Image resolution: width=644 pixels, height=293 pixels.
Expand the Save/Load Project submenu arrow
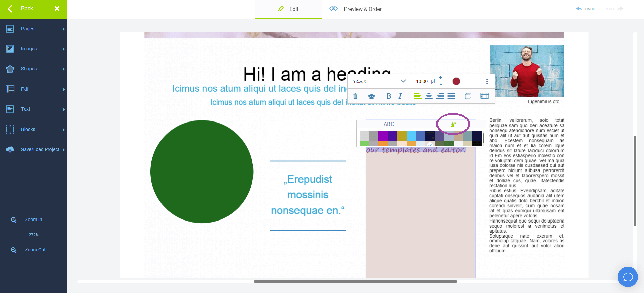click(64, 150)
